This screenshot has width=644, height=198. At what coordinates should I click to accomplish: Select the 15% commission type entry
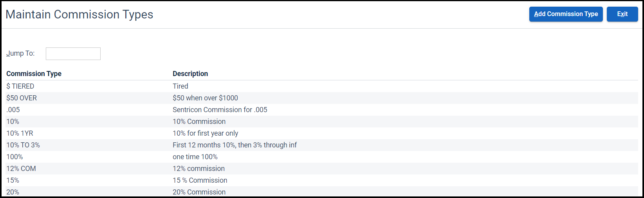tap(13, 180)
